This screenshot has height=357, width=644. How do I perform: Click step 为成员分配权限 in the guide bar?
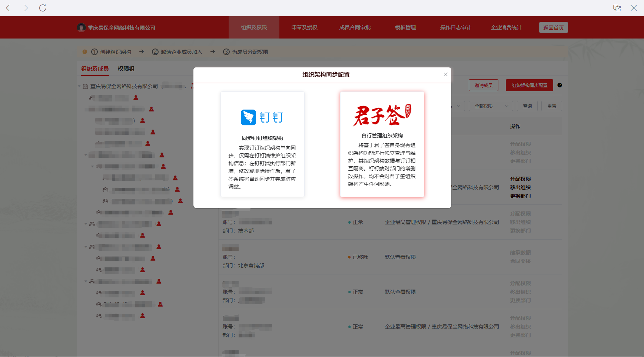coord(246,52)
